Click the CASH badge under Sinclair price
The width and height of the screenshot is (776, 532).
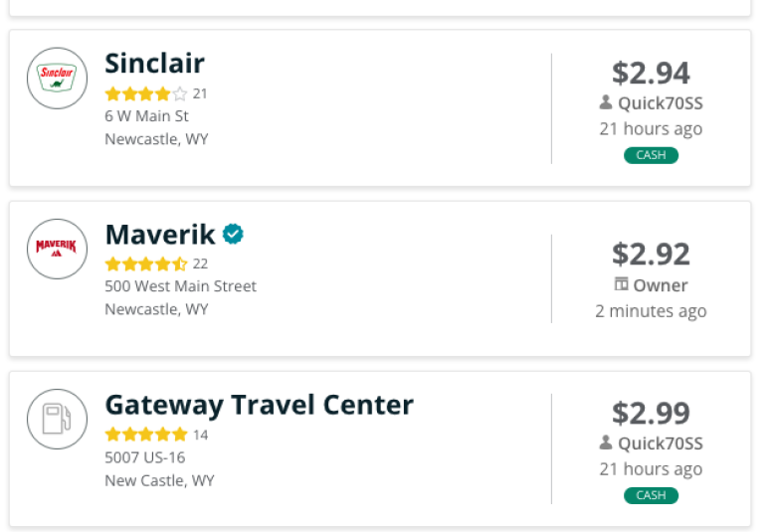click(651, 155)
